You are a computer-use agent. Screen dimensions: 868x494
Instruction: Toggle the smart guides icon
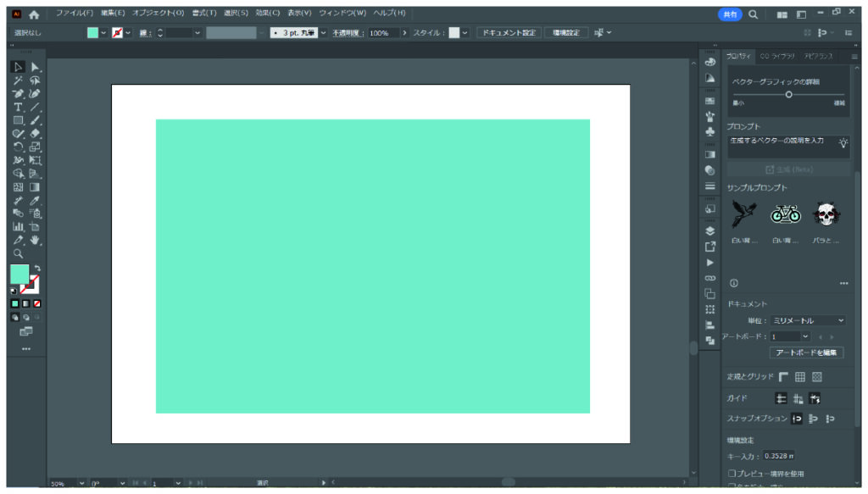click(x=815, y=398)
